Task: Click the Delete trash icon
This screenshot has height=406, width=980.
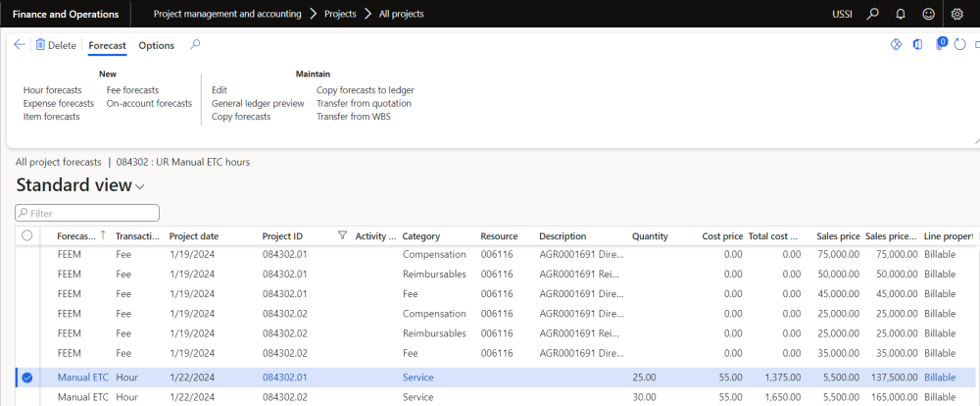Action: [x=41, y=45]
